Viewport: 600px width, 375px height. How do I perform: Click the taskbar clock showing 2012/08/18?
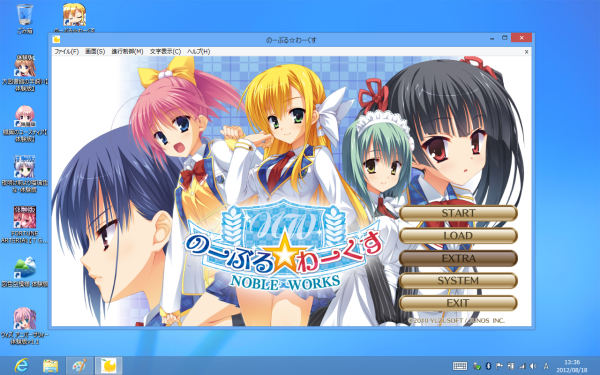572,366
